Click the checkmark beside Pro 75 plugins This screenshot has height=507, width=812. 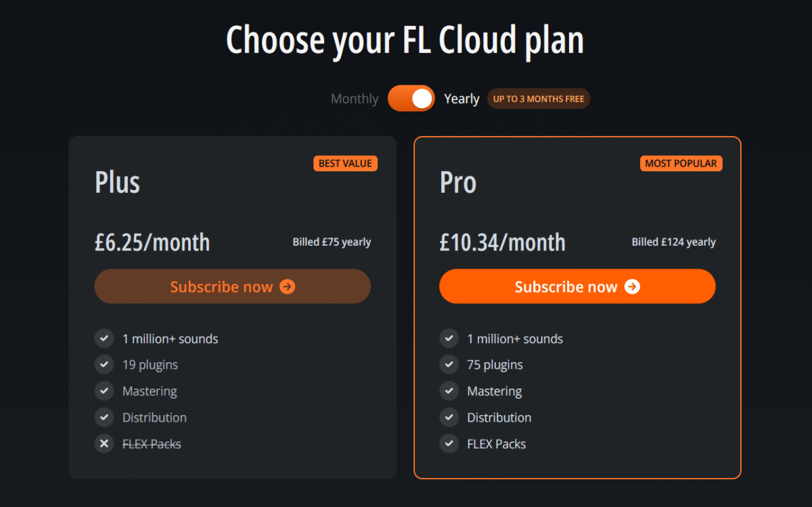pyautogui.click(x=449, y=365)
